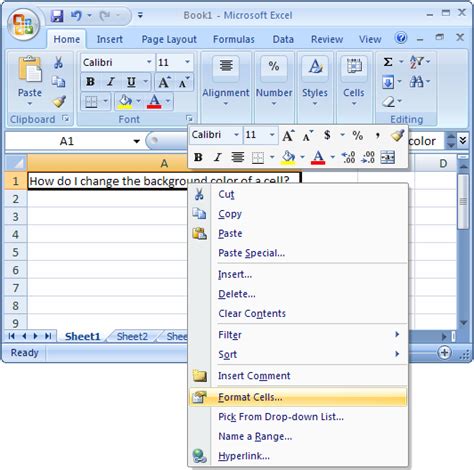The image size is (474, 470).
Task: Click the Copy icon in Clipboard group
Action: 58,82
